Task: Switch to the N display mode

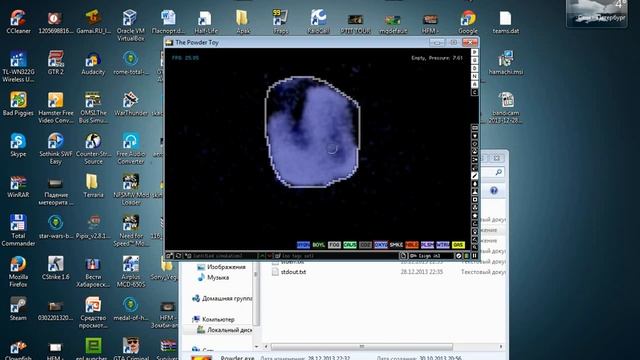Action: pos(474,76)
